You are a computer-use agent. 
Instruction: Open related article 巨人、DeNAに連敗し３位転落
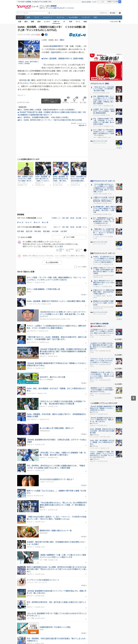pos(46,109)
